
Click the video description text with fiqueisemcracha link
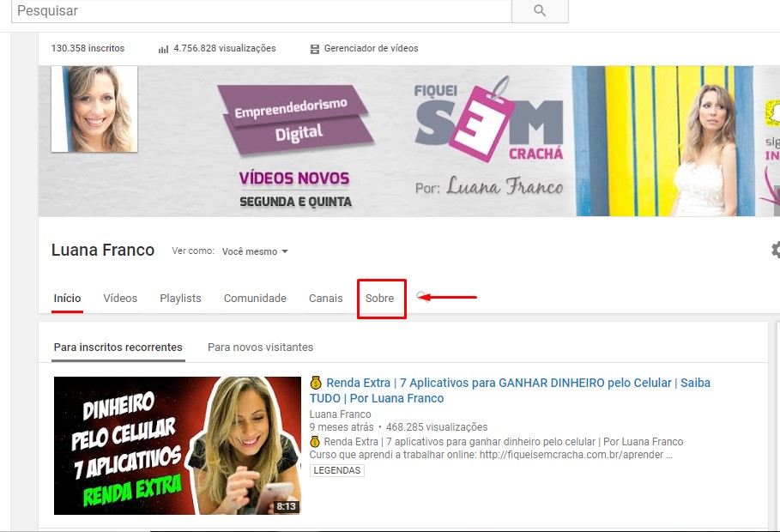point(491,455)
